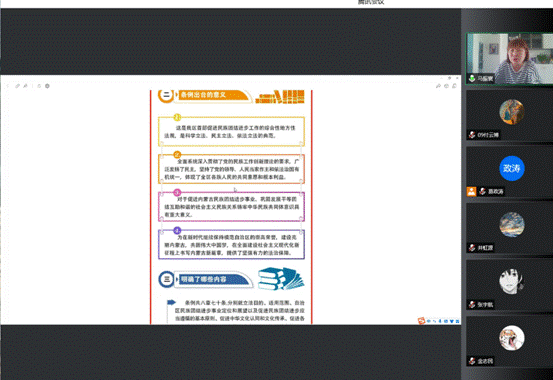Click the microphone voice input on Sogou bar
The width and height of the screenshot is (553, 380).
(x=440, y=321)
